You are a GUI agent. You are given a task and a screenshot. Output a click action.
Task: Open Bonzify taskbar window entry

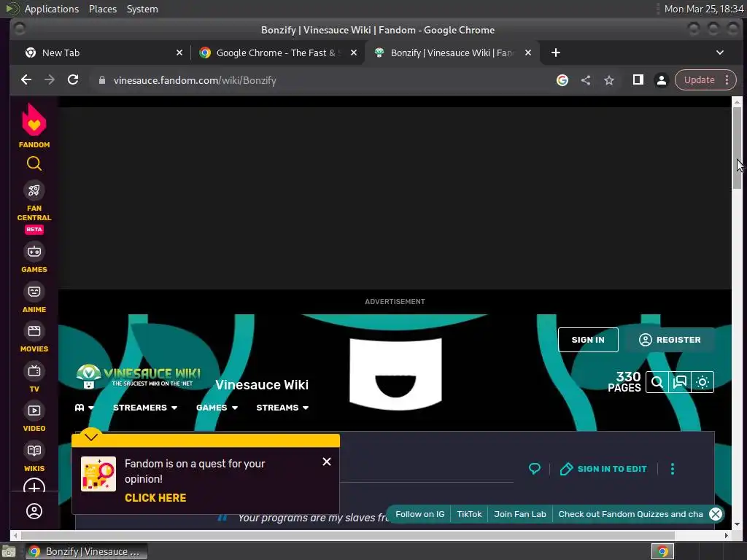coord(86,551)
